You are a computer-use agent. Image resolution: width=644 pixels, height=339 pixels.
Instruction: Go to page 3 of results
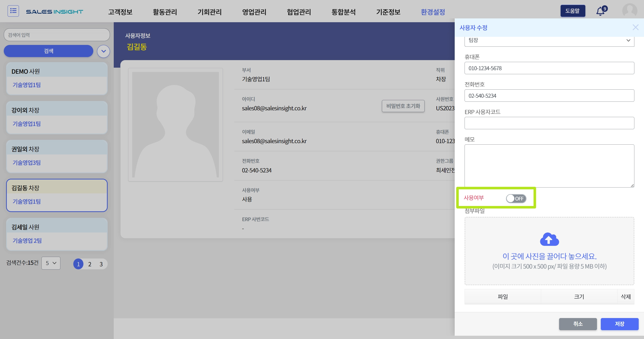click(x=101, y=264)
